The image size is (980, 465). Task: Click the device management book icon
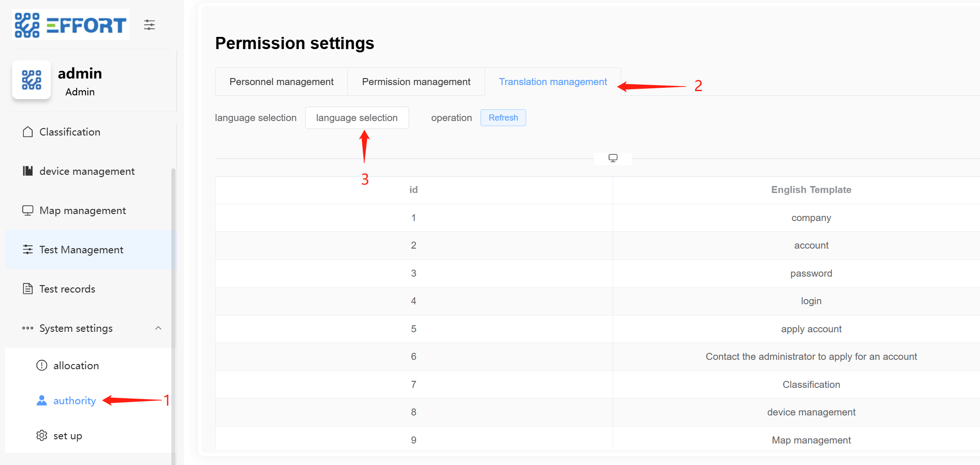point(28,171)
